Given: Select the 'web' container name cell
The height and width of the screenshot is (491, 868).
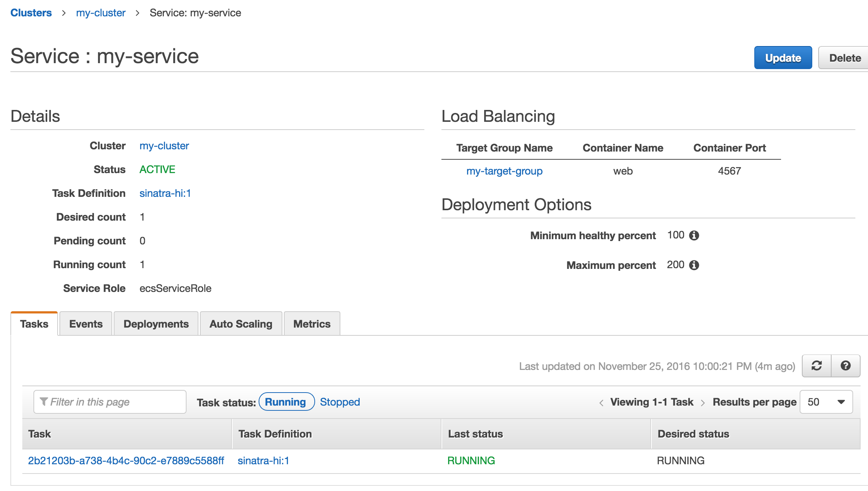Looking at the screenshot, I should coord(623,171).
